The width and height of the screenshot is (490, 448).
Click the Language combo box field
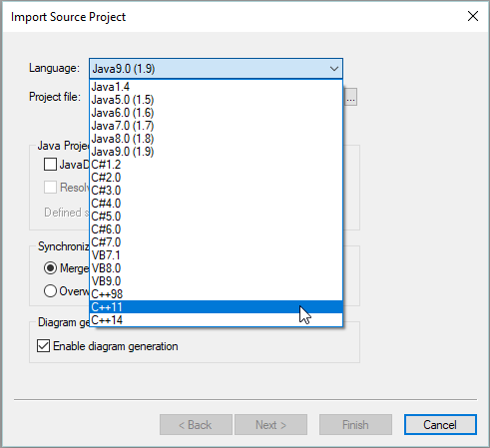coord(216,69)
